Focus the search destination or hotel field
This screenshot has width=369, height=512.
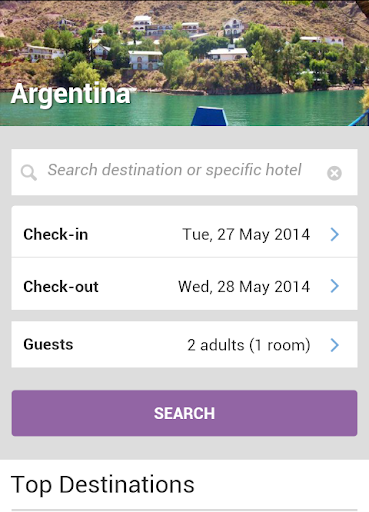tap(184, 172)
